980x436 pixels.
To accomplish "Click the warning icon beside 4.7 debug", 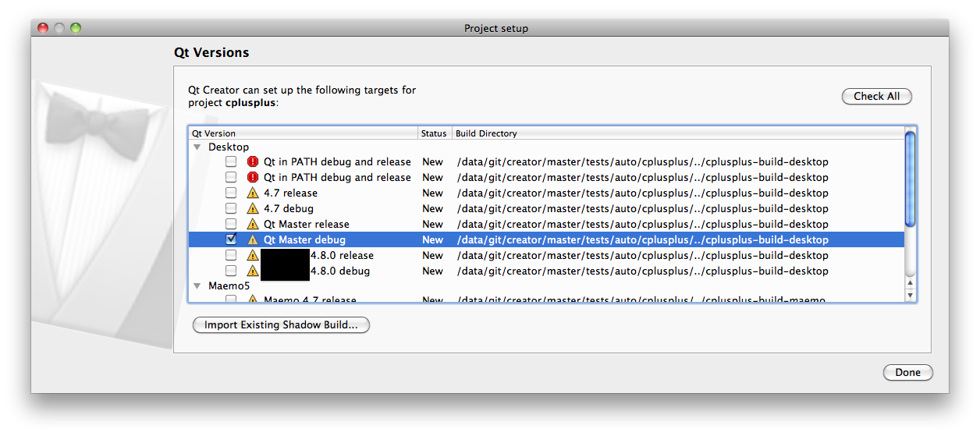I will [252, 208].
